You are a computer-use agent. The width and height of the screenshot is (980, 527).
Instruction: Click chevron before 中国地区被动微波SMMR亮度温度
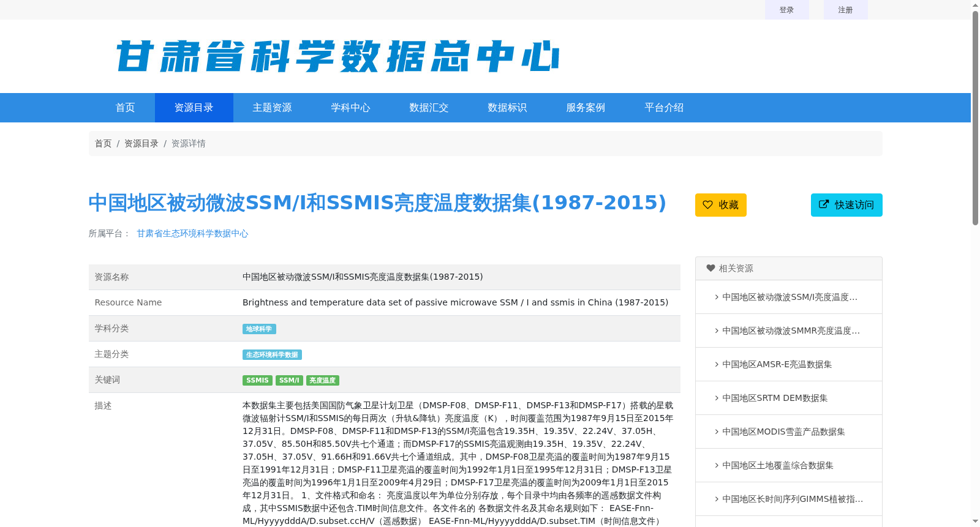tap(717, 331)
